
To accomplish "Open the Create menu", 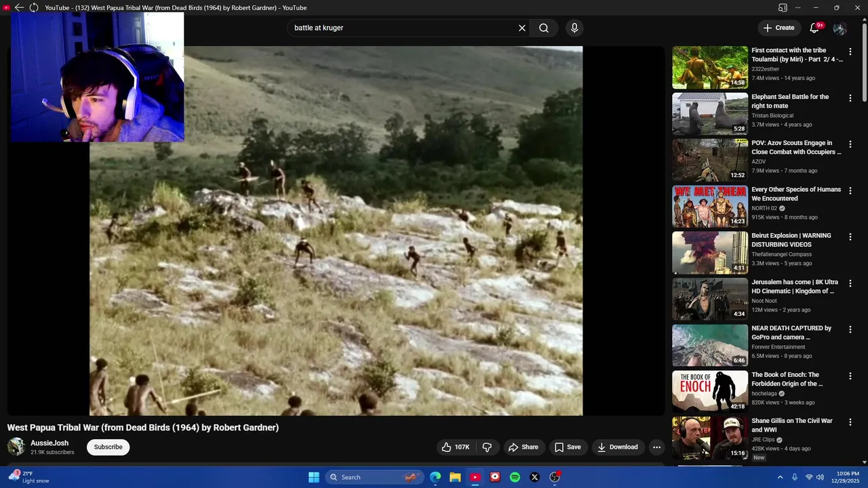I will click(778, 28).
